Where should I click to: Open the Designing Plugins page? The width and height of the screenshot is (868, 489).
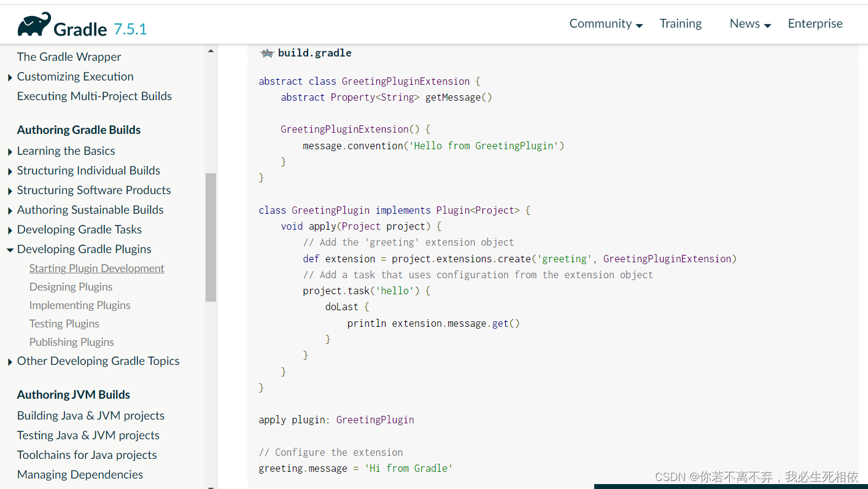pos(71,286)
